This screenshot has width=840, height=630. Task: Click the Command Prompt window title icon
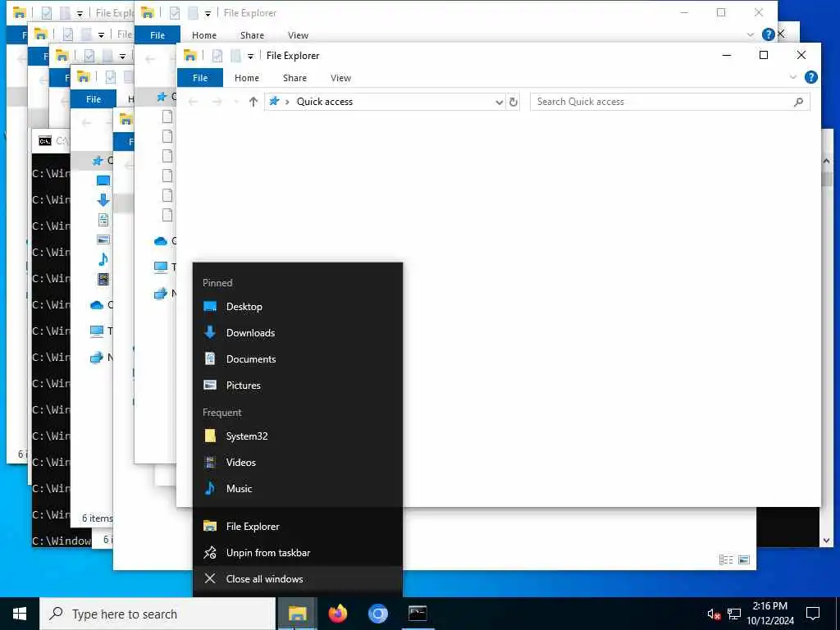[45, 141]
